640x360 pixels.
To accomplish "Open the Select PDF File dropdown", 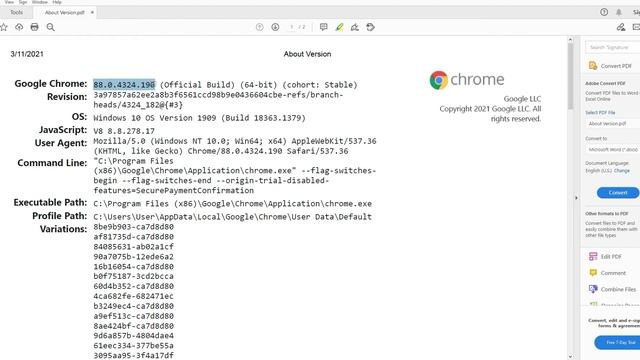I will [612, 123].
